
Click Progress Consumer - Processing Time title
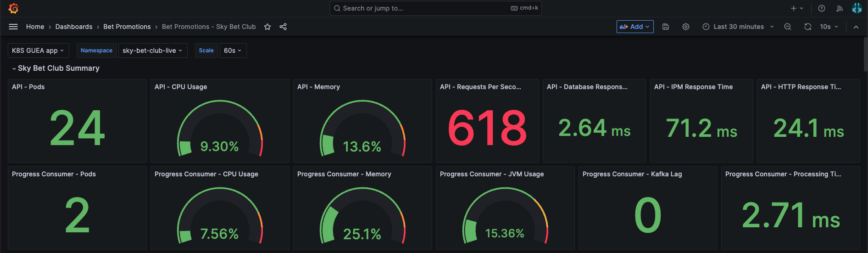coord(783,174)
